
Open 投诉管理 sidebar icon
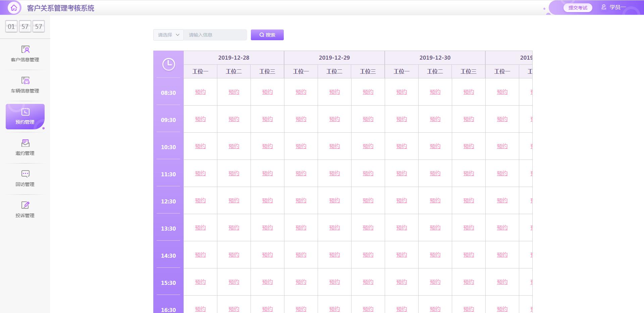[25, 205]
